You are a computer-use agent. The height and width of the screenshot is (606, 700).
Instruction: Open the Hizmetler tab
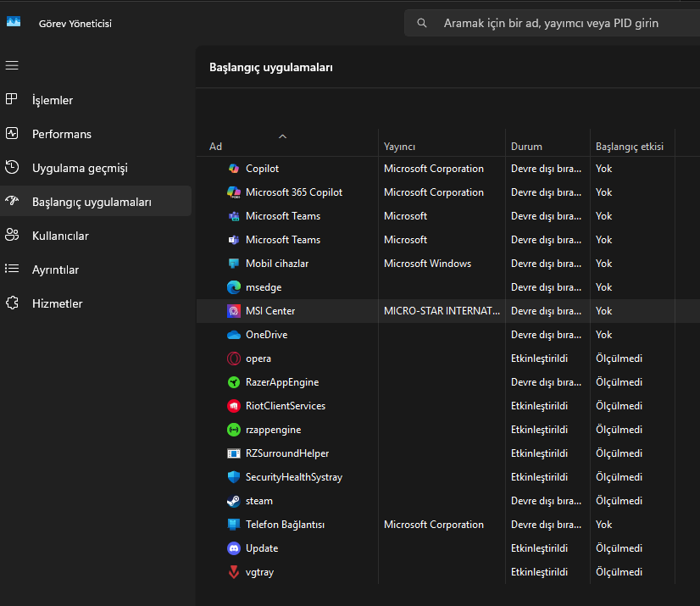point(96,303)
